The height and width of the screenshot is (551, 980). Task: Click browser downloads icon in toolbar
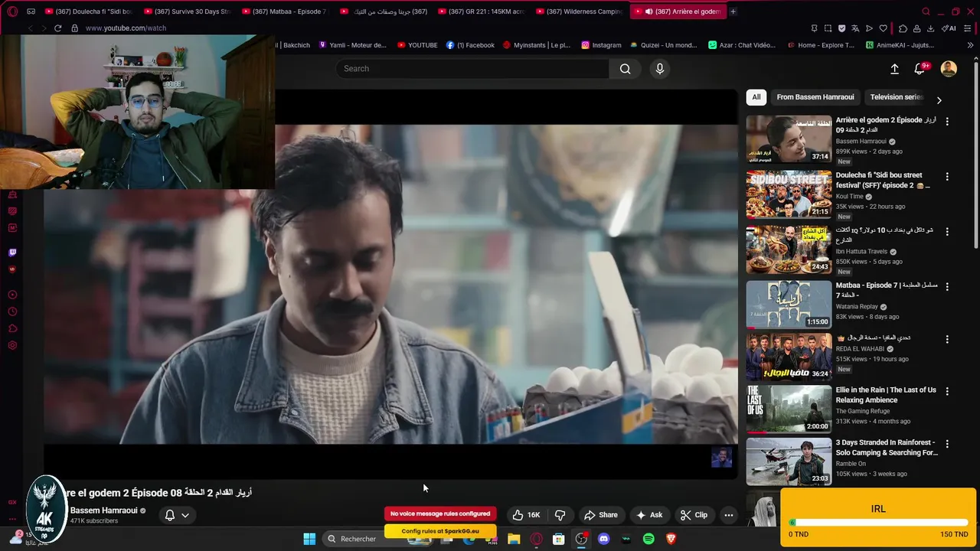tap(930, 28)
